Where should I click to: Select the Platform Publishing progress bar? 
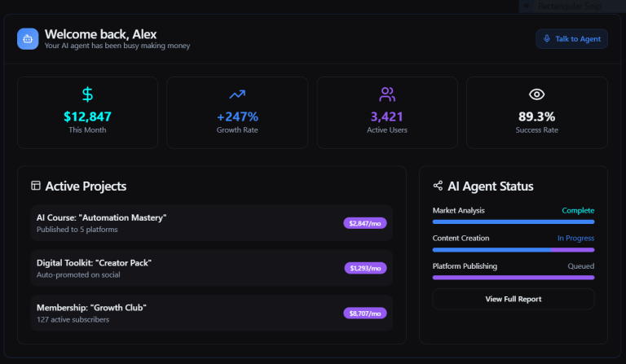[x=514, y=278]
